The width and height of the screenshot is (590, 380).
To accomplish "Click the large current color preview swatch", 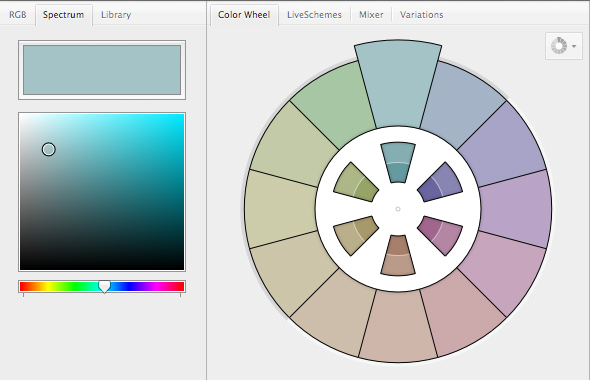I will tap(102, 70).
